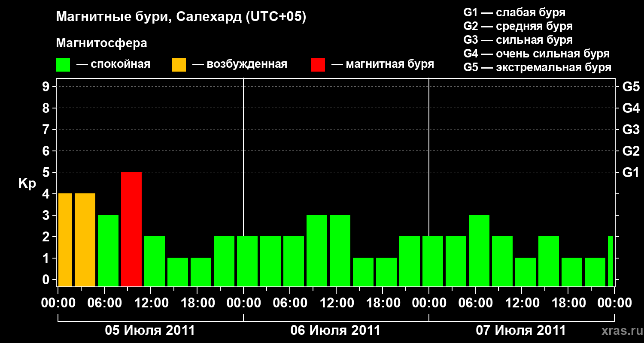This screenshot has height=343, width=644.
Task: Click the '06 Июля 2011' date label
Action: point(336,331)
